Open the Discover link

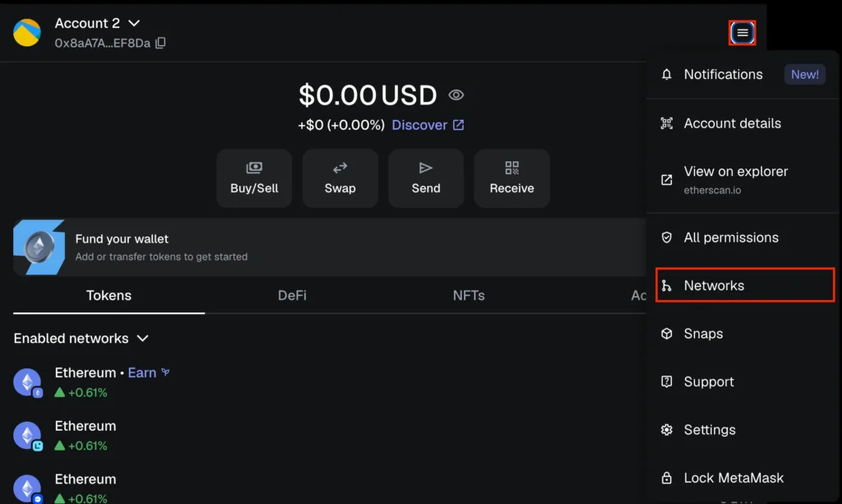click(428, 125)
